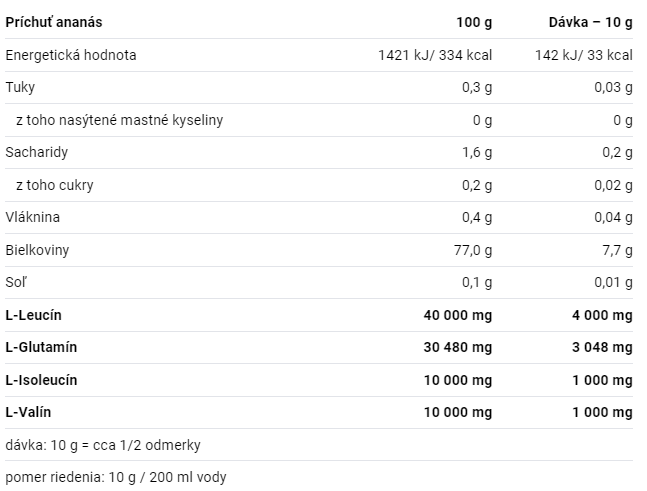Image resolution: width=647 pixels, height=491 pixels.
Task: Click the L-Isoleucín row label
Action: [x=41, y=380]
